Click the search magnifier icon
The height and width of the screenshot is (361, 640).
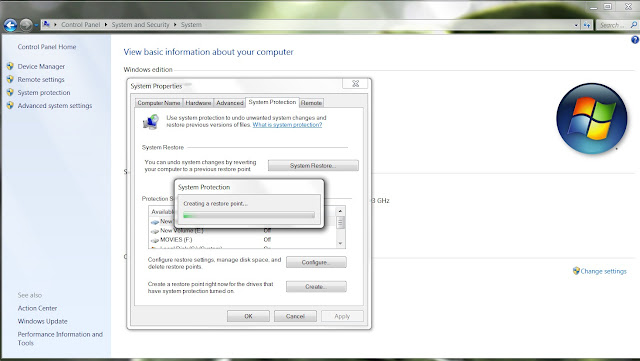coord(634,25)
